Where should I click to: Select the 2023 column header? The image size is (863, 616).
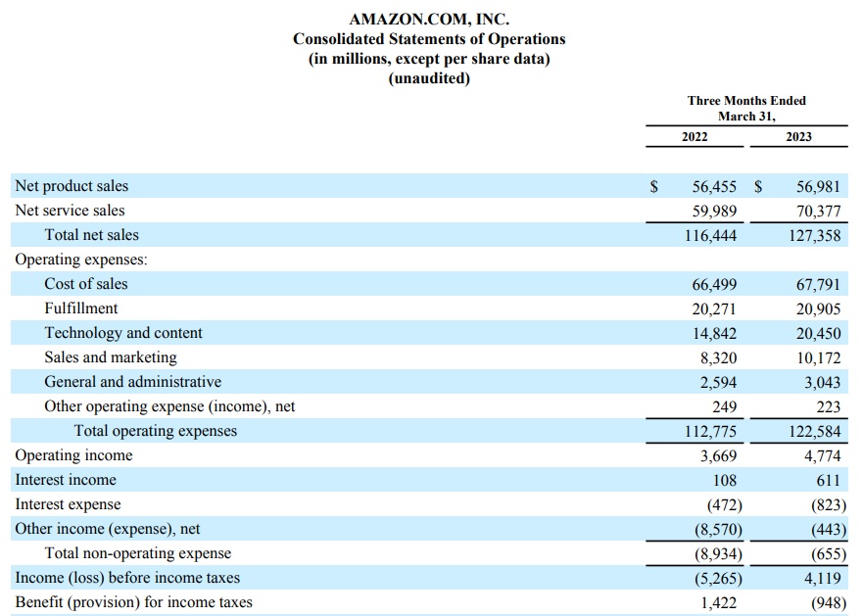(798, 137)
